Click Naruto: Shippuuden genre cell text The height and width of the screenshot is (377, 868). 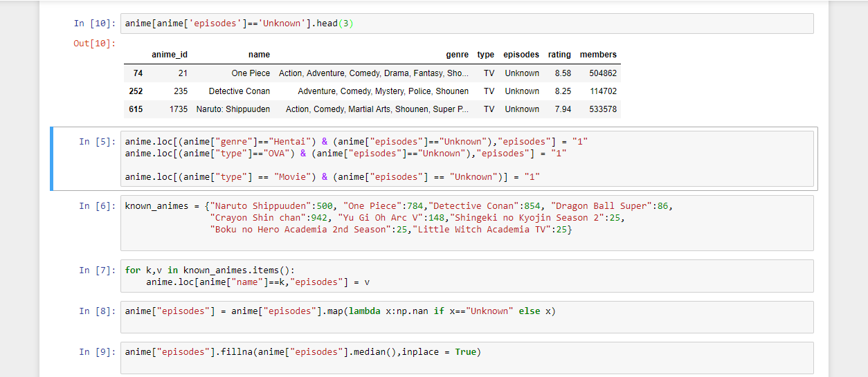[x=377, y=109]
